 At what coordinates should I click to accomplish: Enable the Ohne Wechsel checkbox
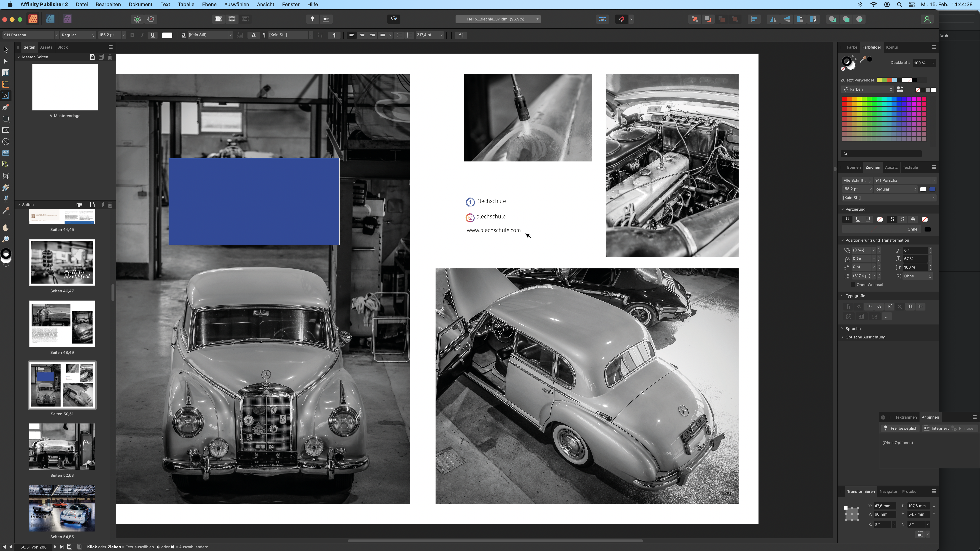[853, 284]
